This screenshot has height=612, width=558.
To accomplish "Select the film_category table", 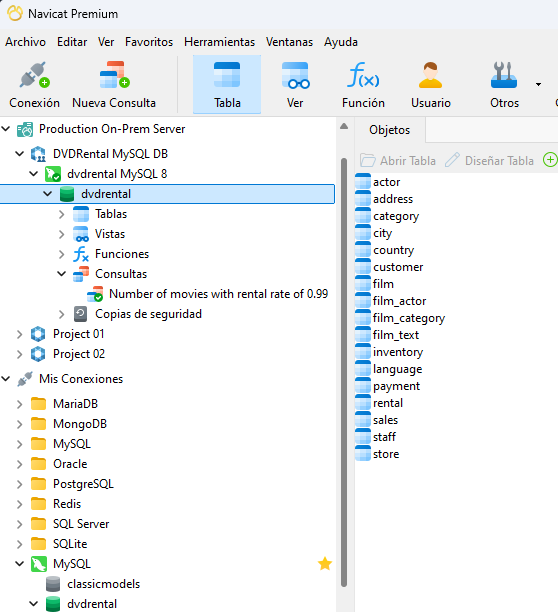I will coord(409,318).
